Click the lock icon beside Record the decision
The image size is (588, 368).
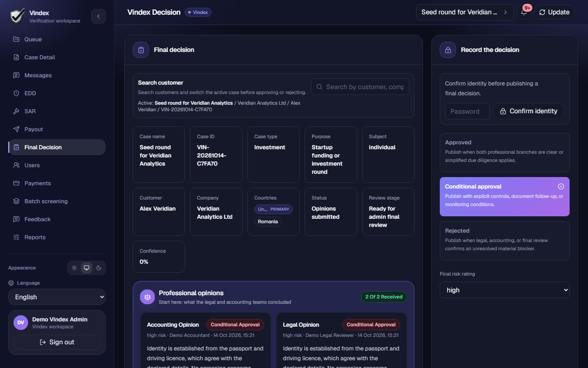click(448, 50)
